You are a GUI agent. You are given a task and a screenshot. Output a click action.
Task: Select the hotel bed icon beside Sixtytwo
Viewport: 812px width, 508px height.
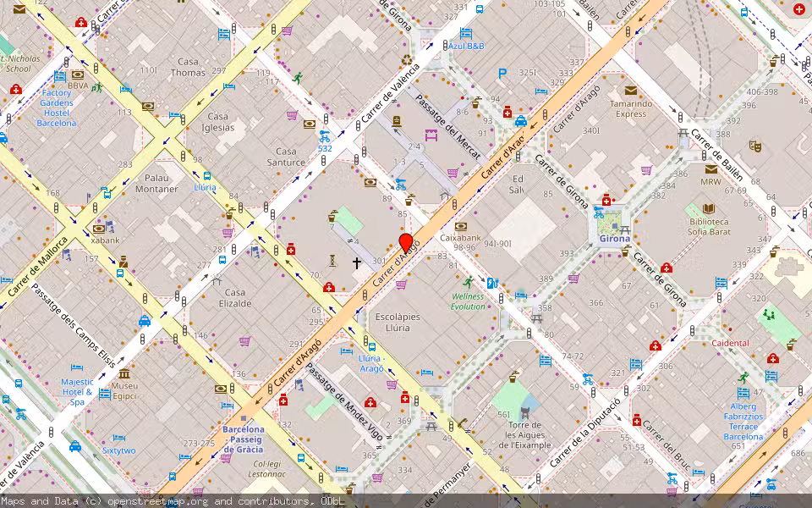tap(118, 436)
